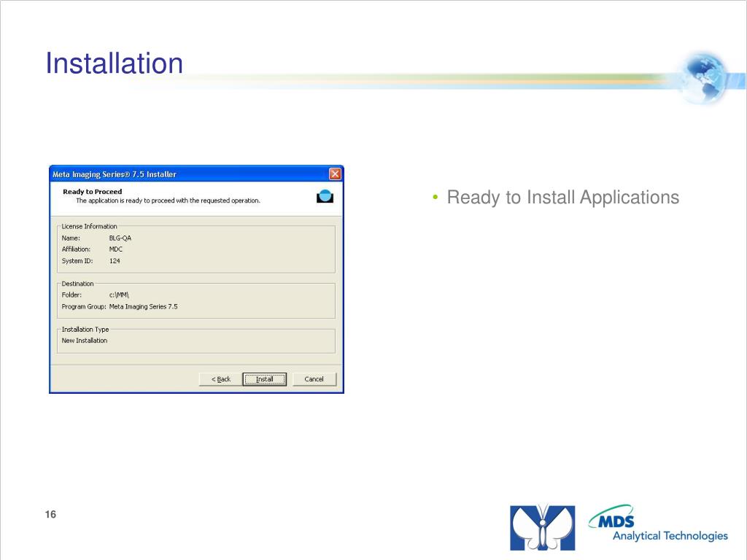Go back with the Back button
The width and height of the screenshot is (747, 560).
tap(220, 379)
